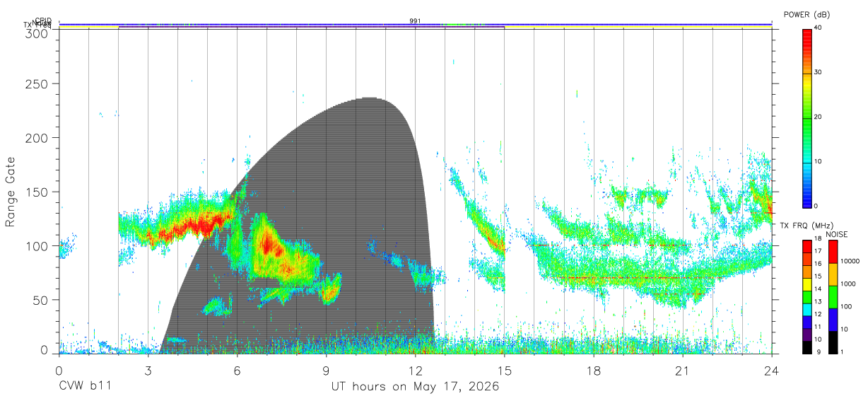The image size is (868, 401).
Task: Click the '200' range gate tick label
Action: [36, 138]
